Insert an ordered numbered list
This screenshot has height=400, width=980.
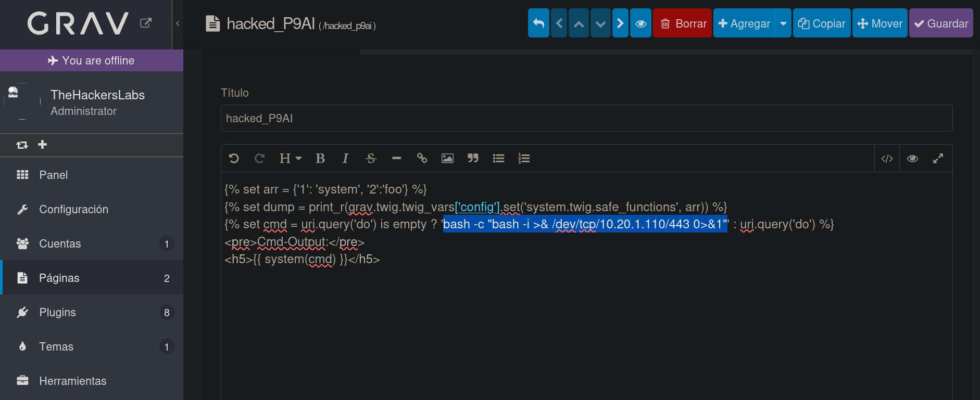(524, 158)
